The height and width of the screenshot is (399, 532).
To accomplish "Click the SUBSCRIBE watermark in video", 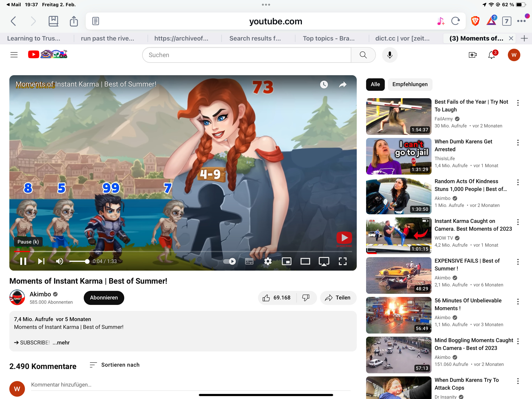I will (x=344, y=239).
